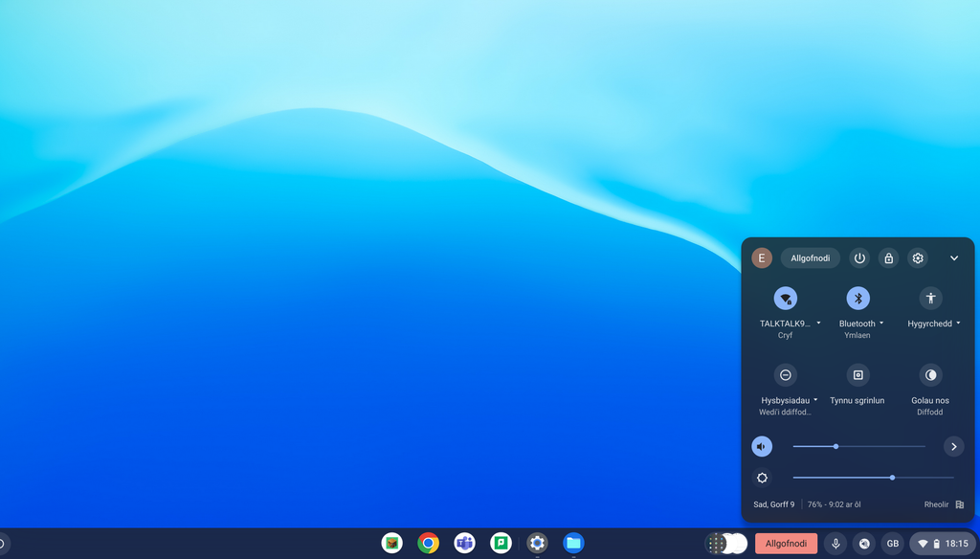This screenshot has width=980, height=559.
Task: Expand the Hygyrchedd dropdown label
Action: coord(934,324)
